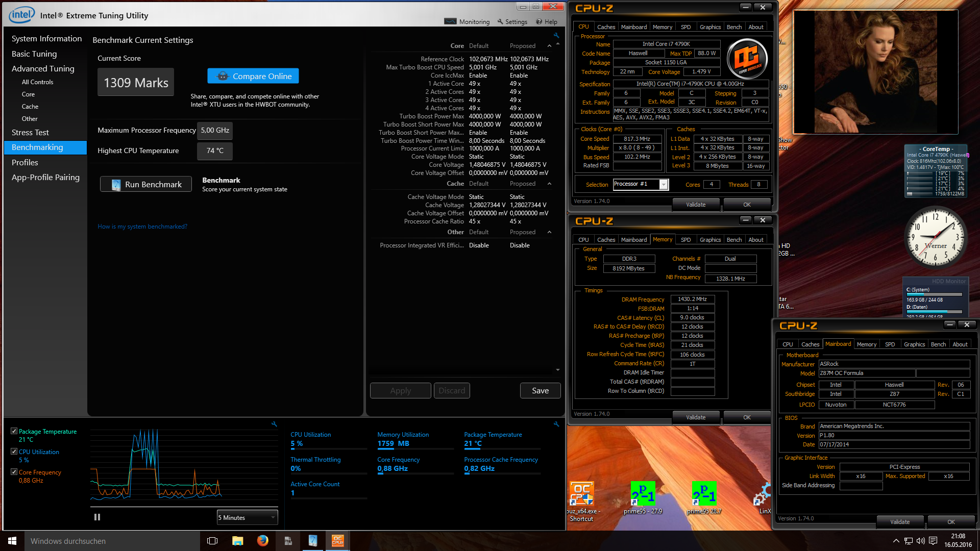Viewport: 980px width, 551px height.
Task: Switch to the CPU-Z taskbar icon
Action: [338, 541]
